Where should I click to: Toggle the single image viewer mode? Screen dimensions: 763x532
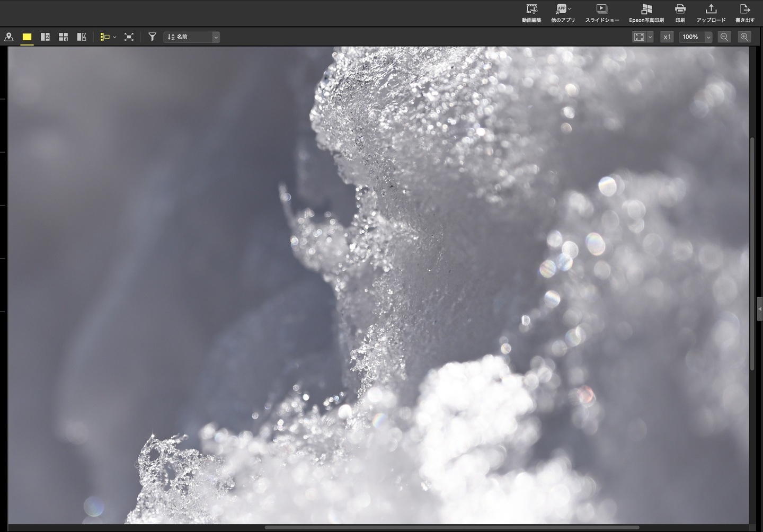[x=27, y=37]
